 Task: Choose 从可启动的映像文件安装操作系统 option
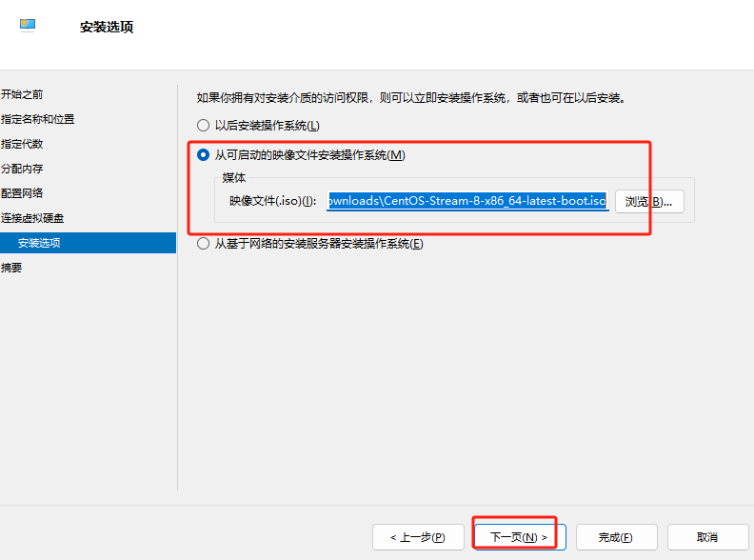coord(202,155)
